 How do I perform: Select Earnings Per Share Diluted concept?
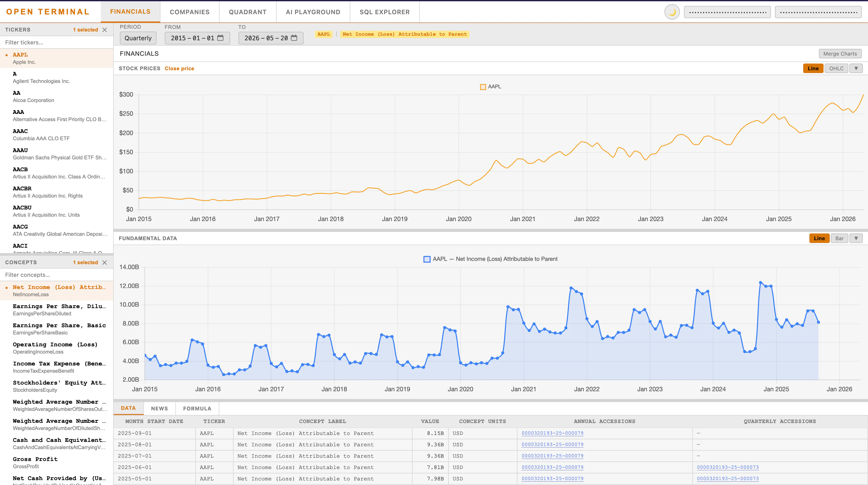(57, 310)
